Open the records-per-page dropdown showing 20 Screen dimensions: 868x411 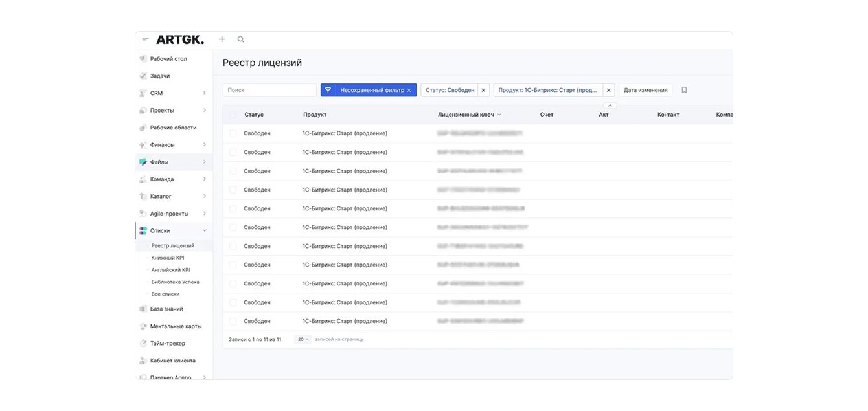pyautogui.click(x=302, y=339)
